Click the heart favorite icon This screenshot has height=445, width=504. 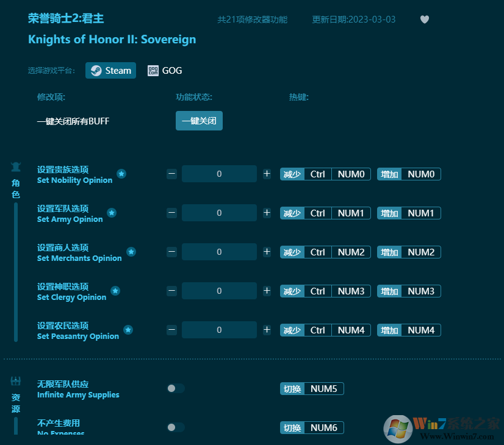(x=425, y=20)
